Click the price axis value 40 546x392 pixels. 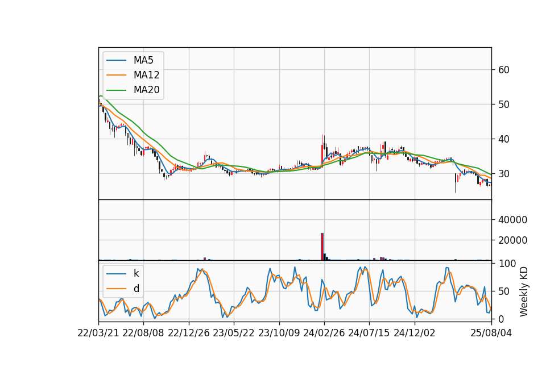pyautogui.click(x=503, y=139)
